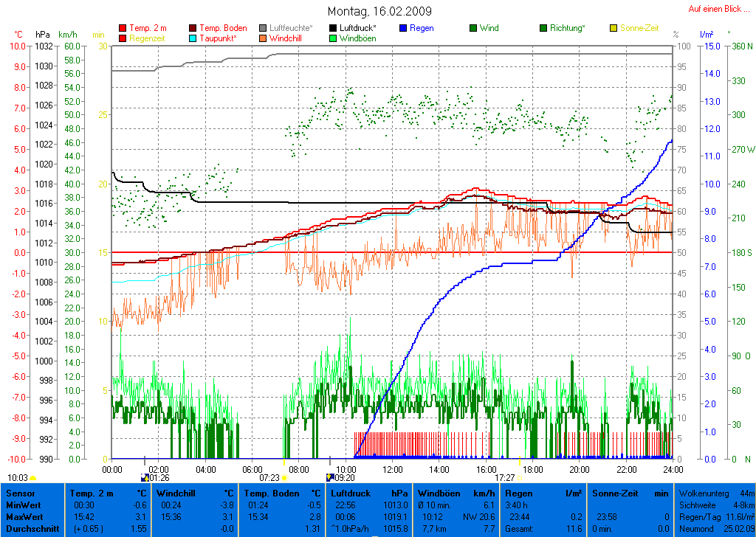Click the bright green Windböen legend square
The width and height of the screenshot is (756, 537).
point(333,38)
